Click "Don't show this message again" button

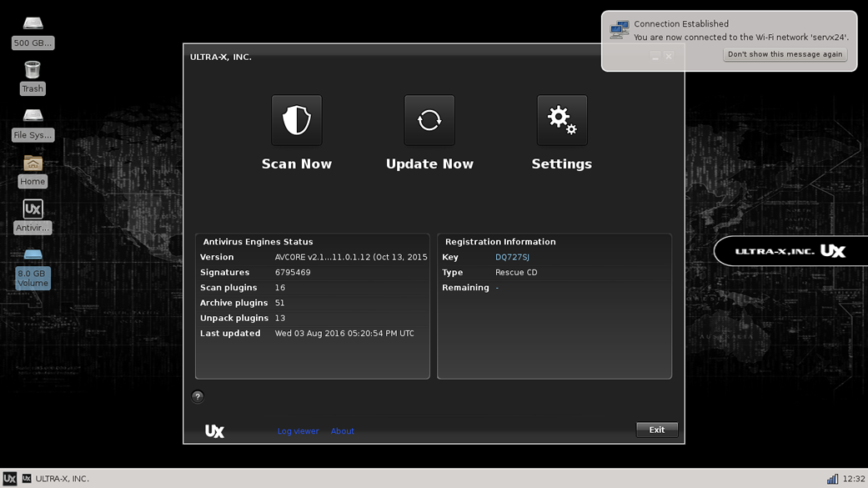[785, 54]
